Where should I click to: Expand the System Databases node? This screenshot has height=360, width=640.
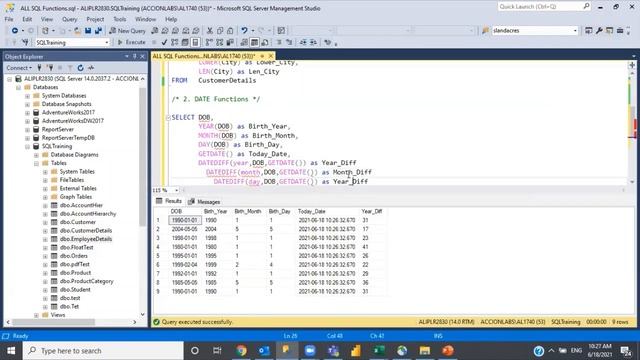(x=27, y=96)
